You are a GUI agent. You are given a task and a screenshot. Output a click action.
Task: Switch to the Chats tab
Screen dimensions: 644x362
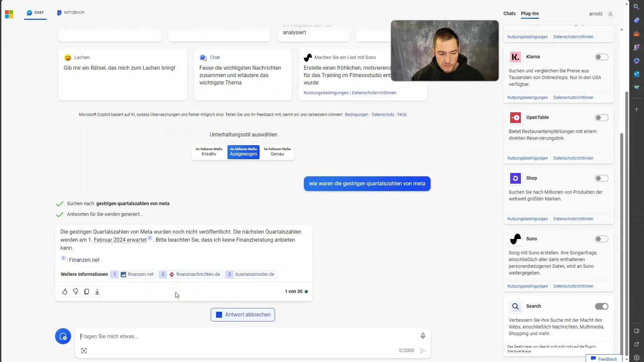coord(509,13)
